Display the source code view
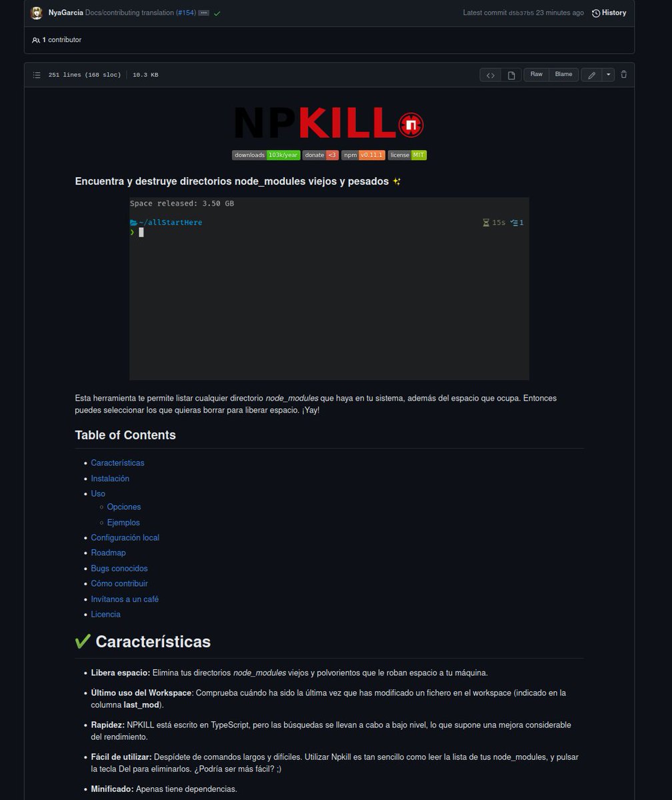Screen dimensions: 672x800 pyautogui.click(x=491, y=75)
